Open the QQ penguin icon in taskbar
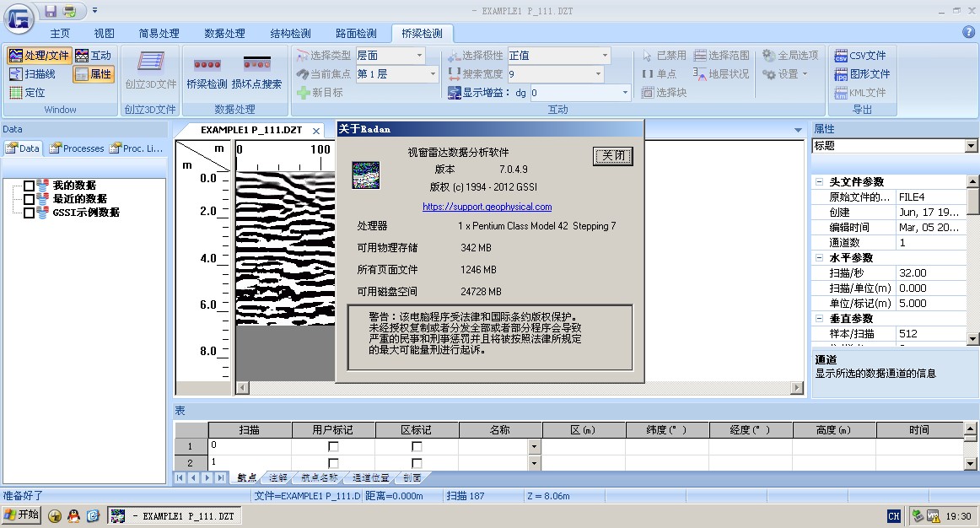The image size is (980, 528). tap(73, 516)
